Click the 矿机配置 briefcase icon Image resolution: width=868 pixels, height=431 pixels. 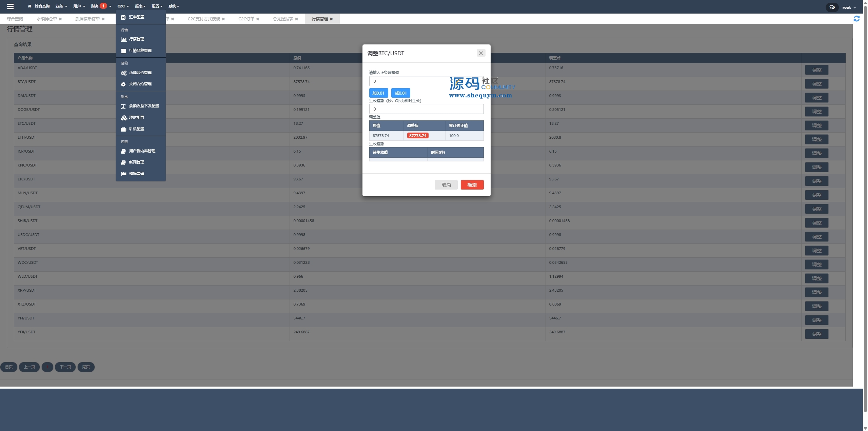[123, 129]
